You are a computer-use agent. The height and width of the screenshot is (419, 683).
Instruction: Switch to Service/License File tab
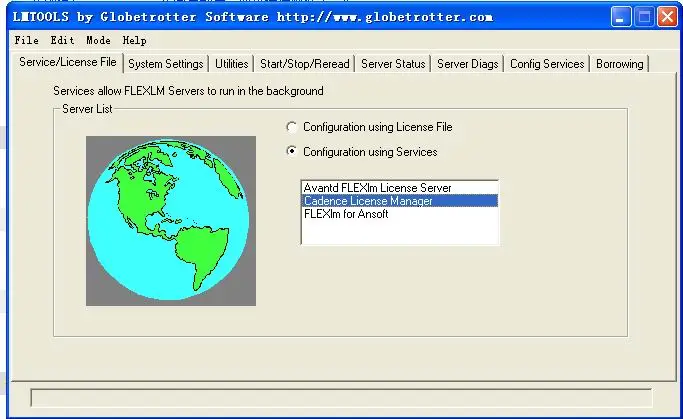pos(68,62)
